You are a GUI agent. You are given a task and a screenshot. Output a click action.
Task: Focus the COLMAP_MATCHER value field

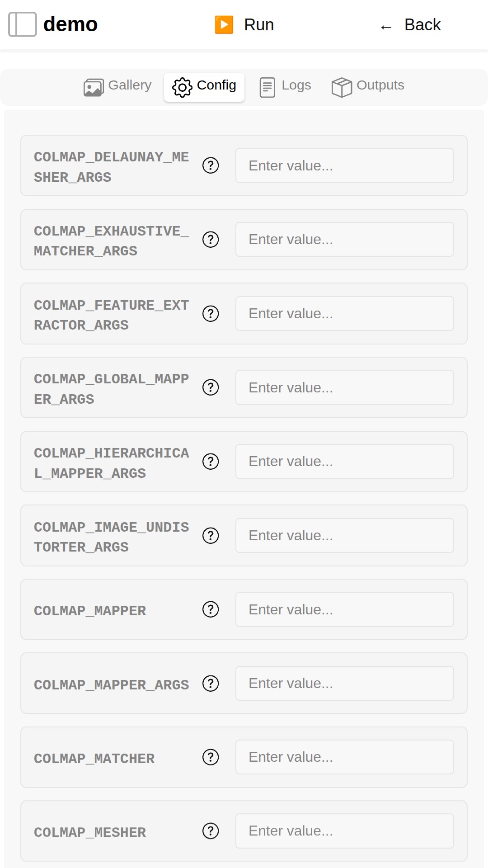[345, 757]
